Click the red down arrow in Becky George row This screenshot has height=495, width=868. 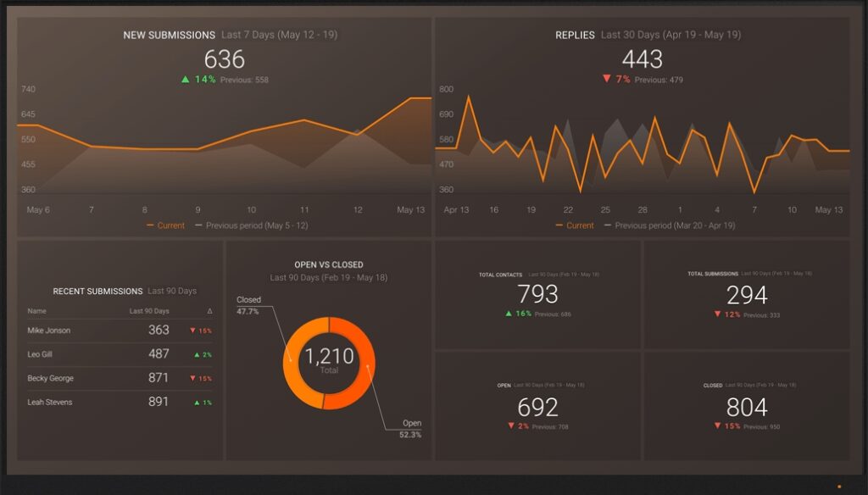coord(192,378)
